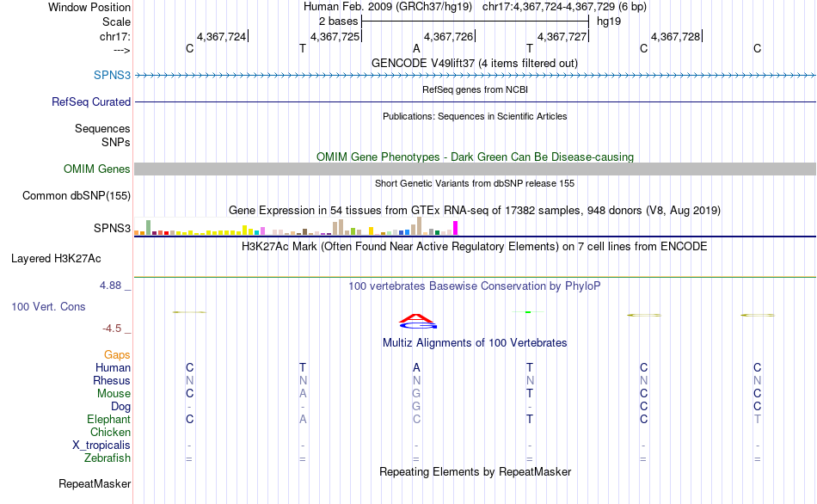This screenshot has height=504, width=817.
Task: Click Multiz Alignments of 100 Vertebrates title
Action: [x=475, y=343]
